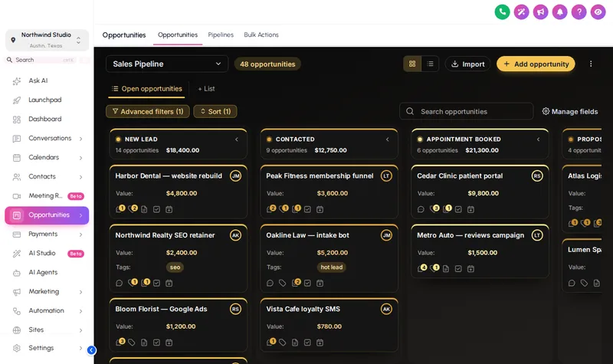Open the megaphone announcements icon
The height and width of the screenshot is (364, 613).
click(540, 12)
